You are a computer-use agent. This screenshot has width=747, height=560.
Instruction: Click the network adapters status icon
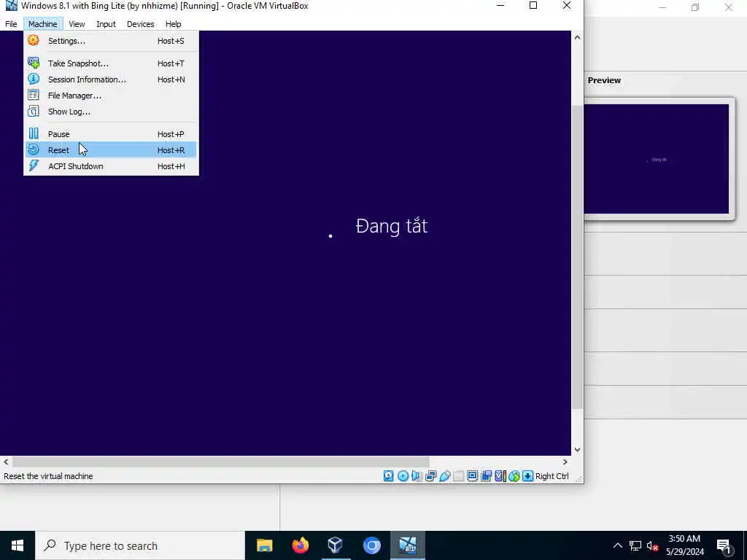tap(430, 475)
